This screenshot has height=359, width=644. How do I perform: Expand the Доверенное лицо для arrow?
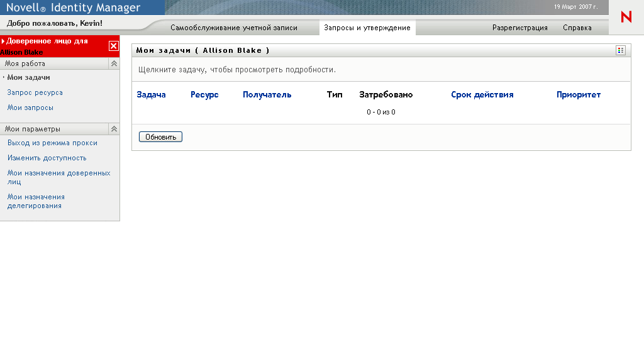pyautogui.click(x=3, y=41)
